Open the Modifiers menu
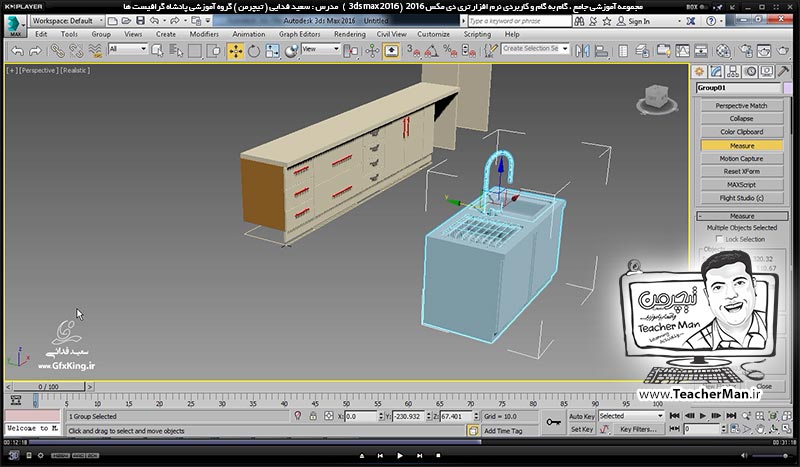 tap(204, 34)
